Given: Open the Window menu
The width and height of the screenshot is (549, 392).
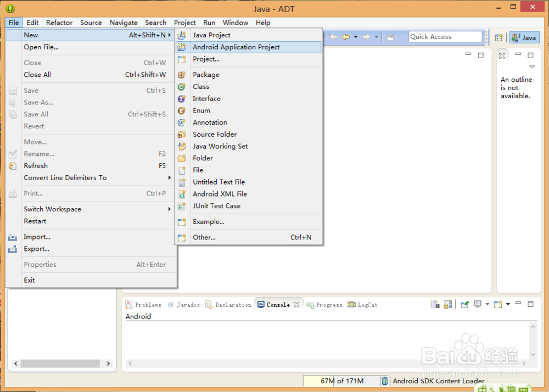Looking at the screenshot, I should pos(236,23).
